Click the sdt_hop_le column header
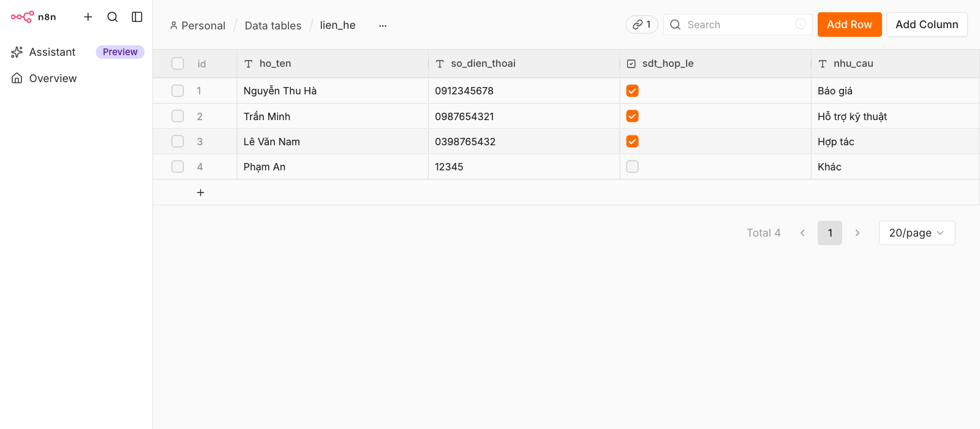 [x=715, y=64]
